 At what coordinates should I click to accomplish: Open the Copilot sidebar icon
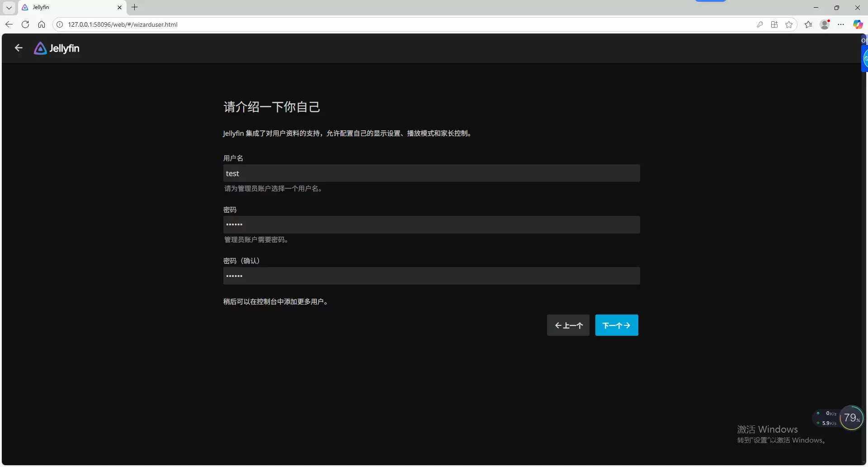click(x=858, y=24)
